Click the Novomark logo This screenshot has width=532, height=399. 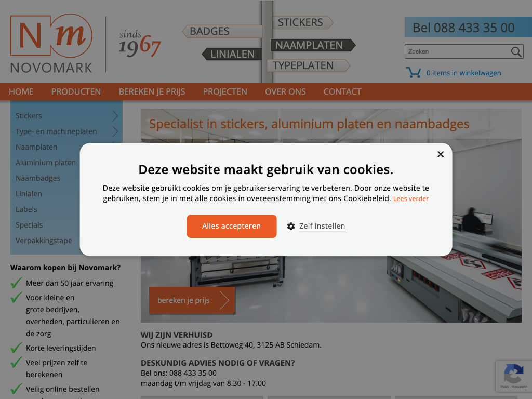click(51, 44)
